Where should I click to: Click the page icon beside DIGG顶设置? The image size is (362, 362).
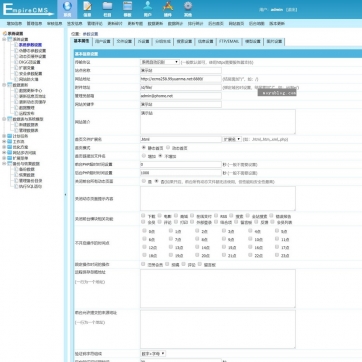pyautogui.click(x=16, y=62)
